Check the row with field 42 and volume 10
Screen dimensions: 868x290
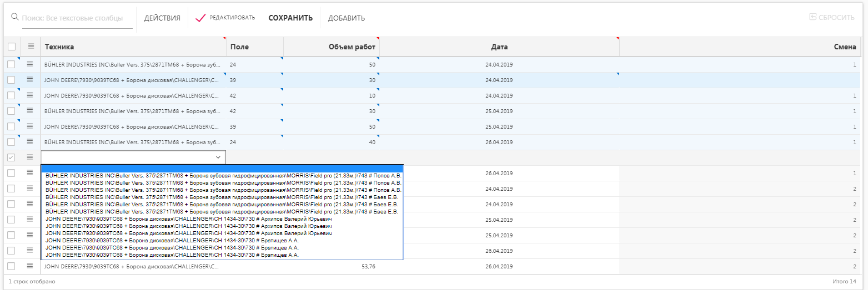[11, 95]
